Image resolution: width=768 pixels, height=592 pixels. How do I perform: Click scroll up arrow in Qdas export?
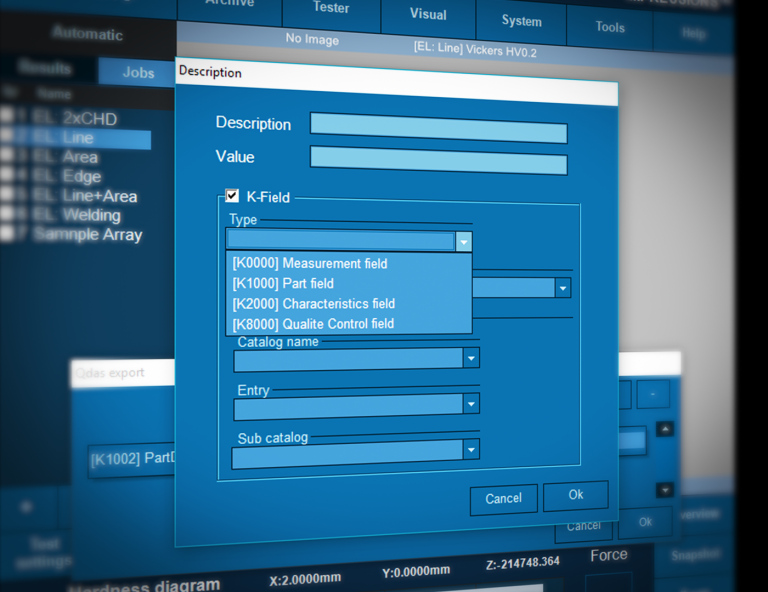(x=665, y=429)
